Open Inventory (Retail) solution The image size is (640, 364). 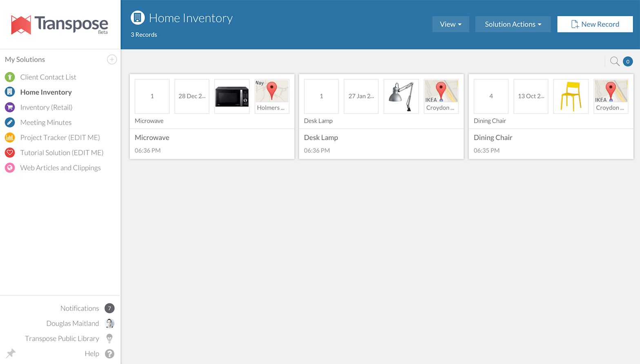[46, 107]
